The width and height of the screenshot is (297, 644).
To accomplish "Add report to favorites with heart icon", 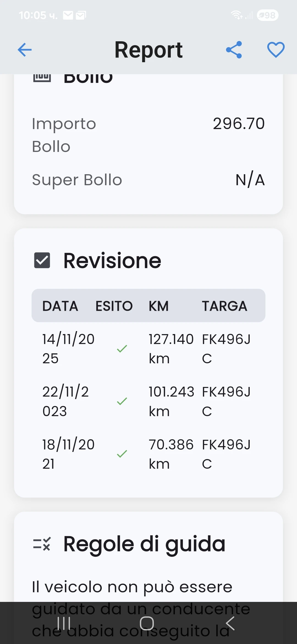I will [276, 50].
